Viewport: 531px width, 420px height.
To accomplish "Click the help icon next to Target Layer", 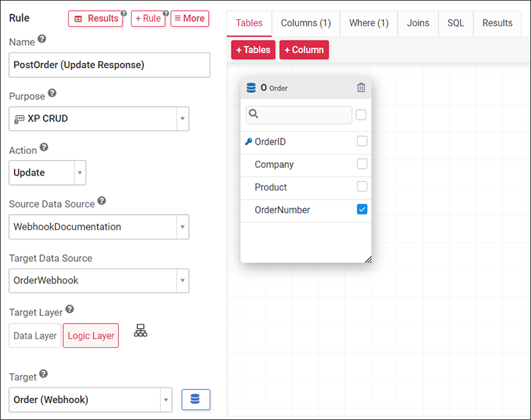I will point(69,310).
